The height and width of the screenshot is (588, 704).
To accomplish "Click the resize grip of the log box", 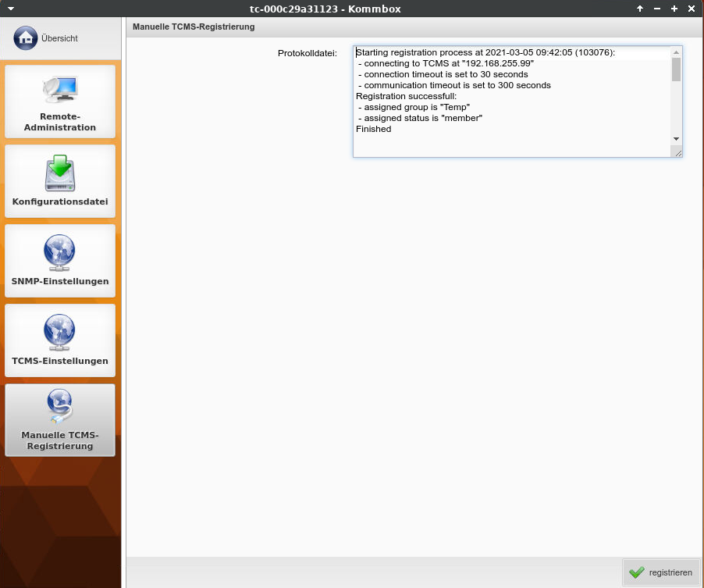I will tap(678, 153).
